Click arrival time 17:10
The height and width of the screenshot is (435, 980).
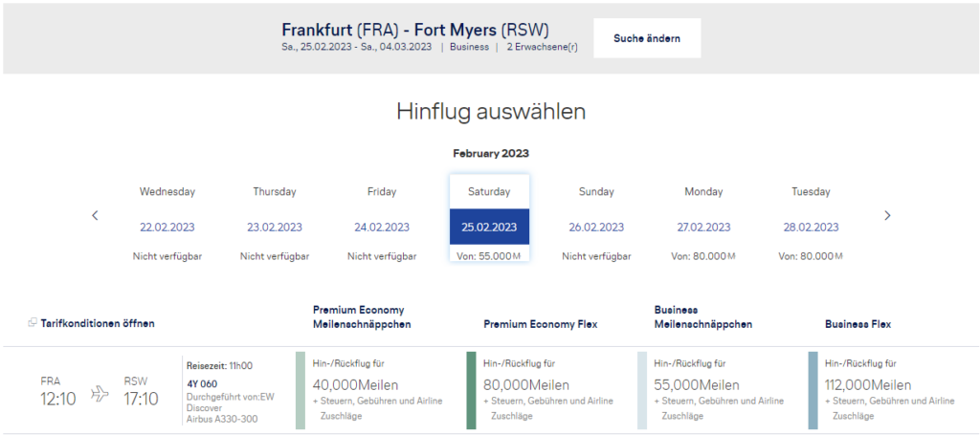[x=141, y=399]
